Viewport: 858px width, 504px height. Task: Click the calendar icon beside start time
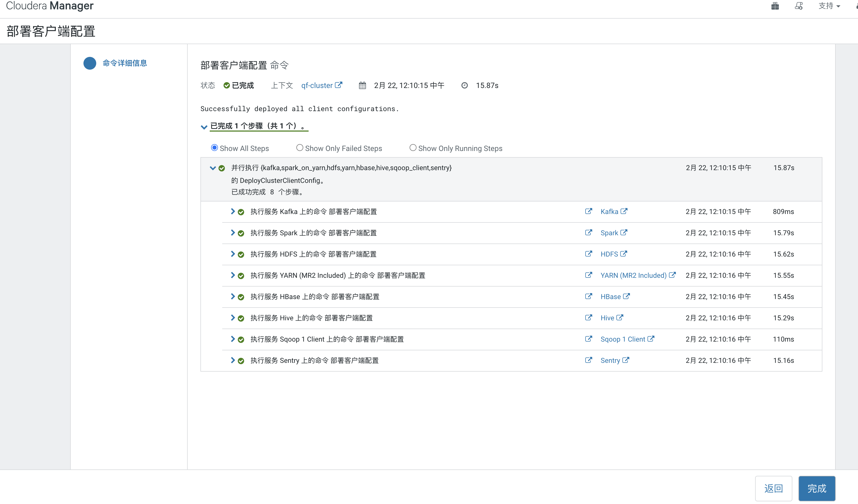362,86
